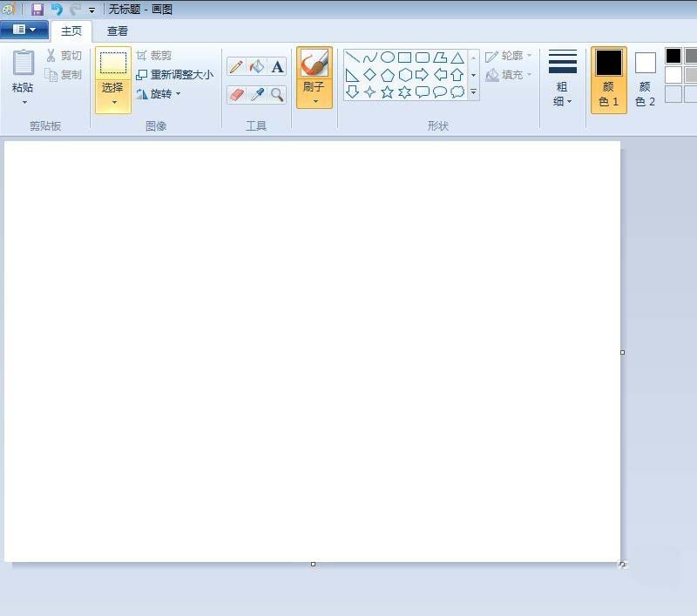697x616 pixels.
Task: Choose the Polygon shape
Action: tap(440, 58)
